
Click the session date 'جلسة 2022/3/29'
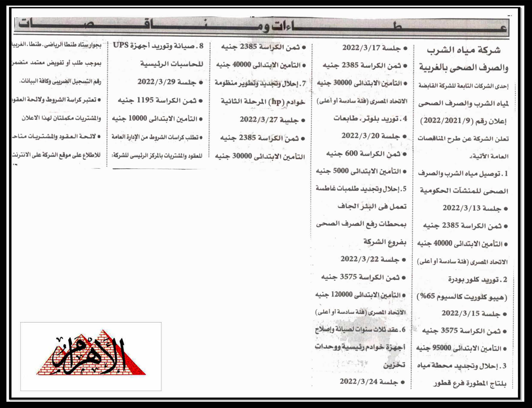pos(170,82)
